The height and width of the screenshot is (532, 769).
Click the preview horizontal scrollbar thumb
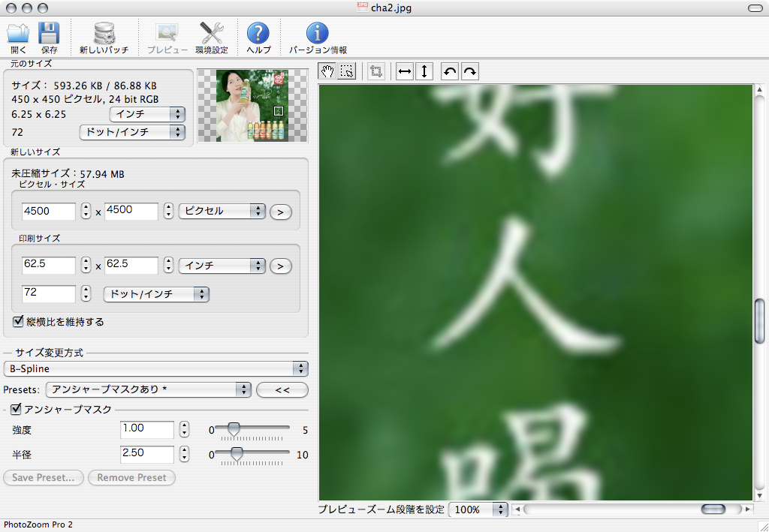[713, 509]
